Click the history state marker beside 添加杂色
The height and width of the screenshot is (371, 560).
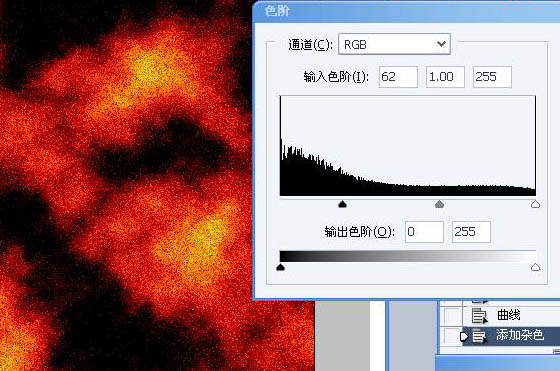[464, 336]
